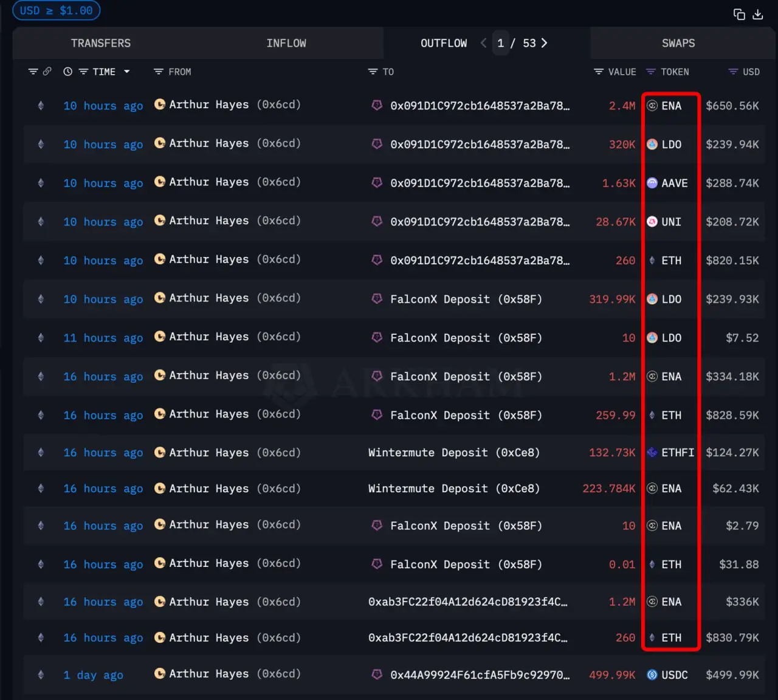
Task: Click ENA token on $336K row
Action: [x=664, y=602]
